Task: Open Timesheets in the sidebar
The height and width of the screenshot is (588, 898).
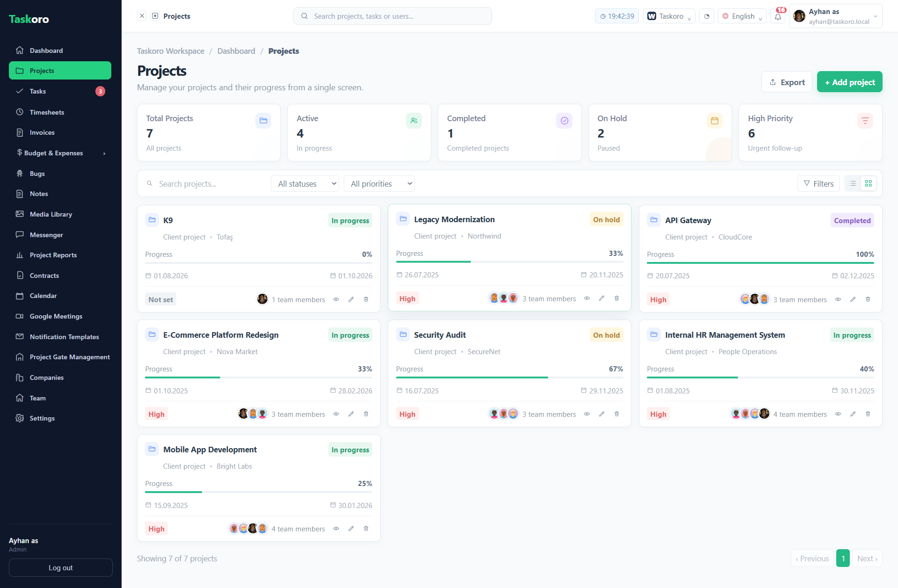Action: tap(60, 112)
